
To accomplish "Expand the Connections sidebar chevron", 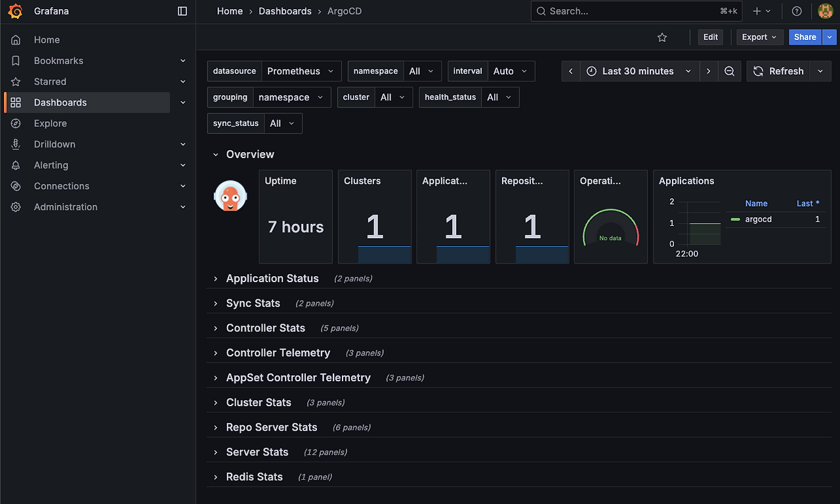I will (183, 186).
